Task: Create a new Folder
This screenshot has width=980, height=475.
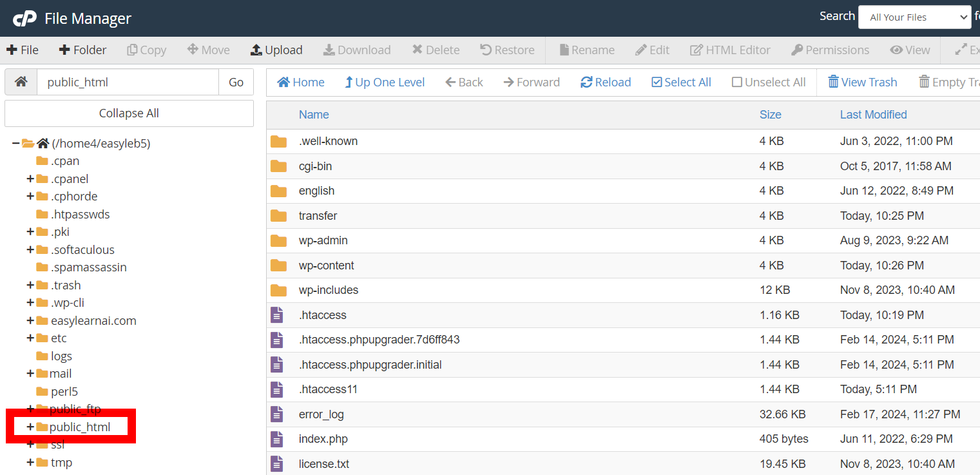Action: [82, 50]
